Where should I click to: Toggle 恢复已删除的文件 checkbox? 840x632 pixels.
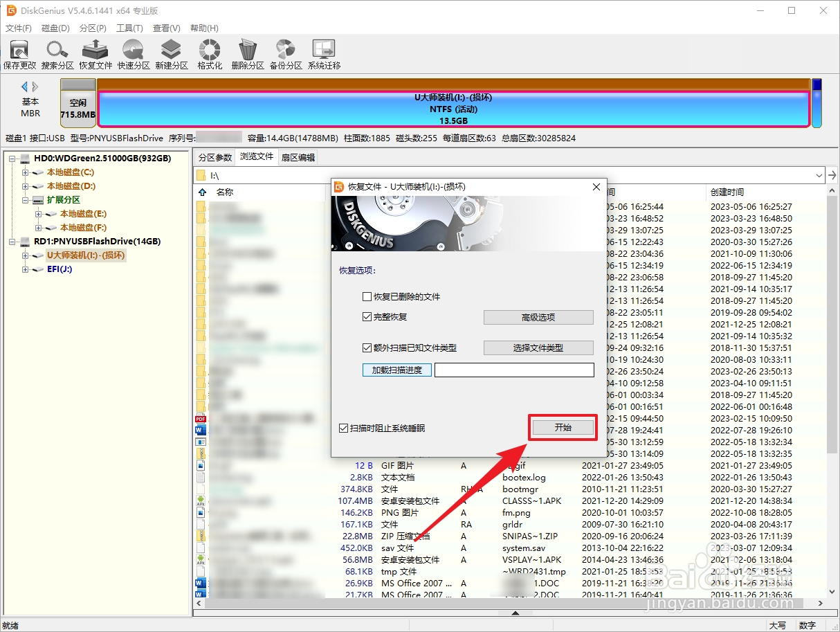(x=367, y=297)
